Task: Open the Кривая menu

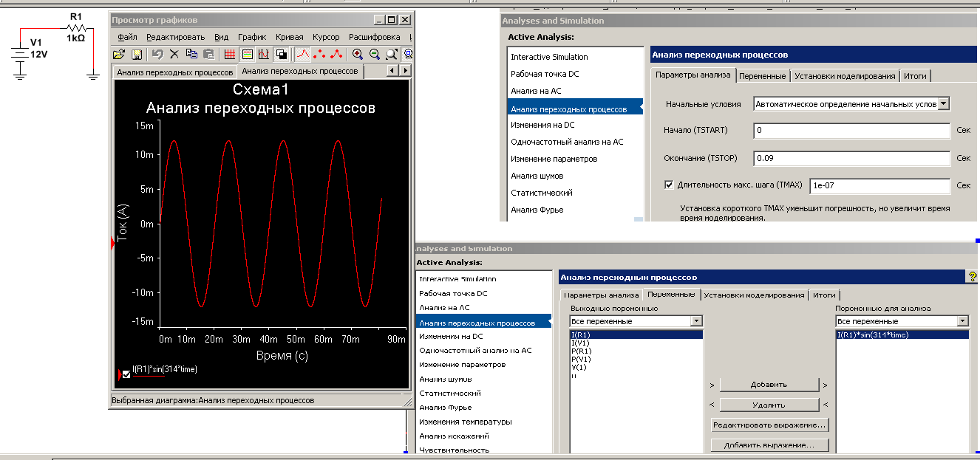Action: (x=289, y=36)
